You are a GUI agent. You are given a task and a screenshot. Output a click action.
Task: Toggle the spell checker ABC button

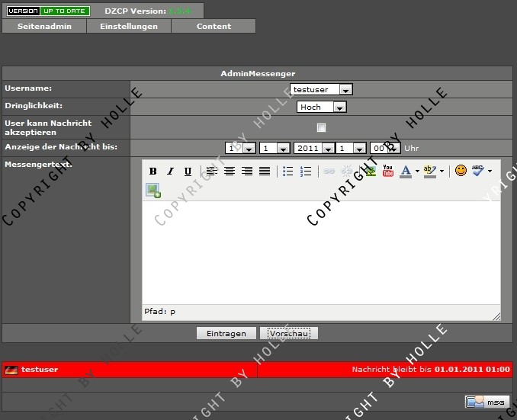click(x=478, y=171)
